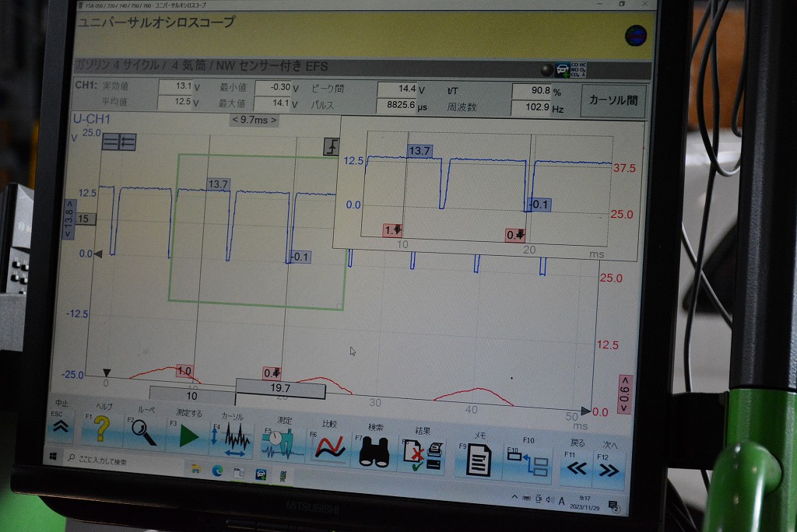Screen dimensions: 797x532
Task: Click the channel icon with left-pointing arrows
Action: point(127,142)
